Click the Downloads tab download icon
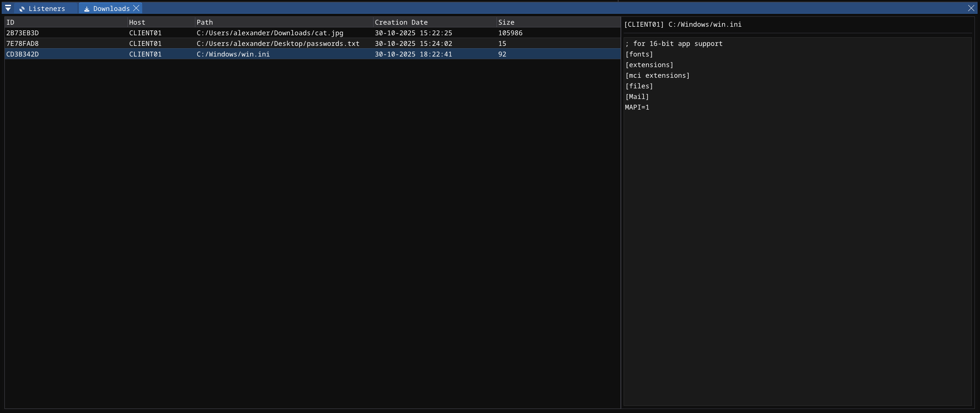 point(87,9)
